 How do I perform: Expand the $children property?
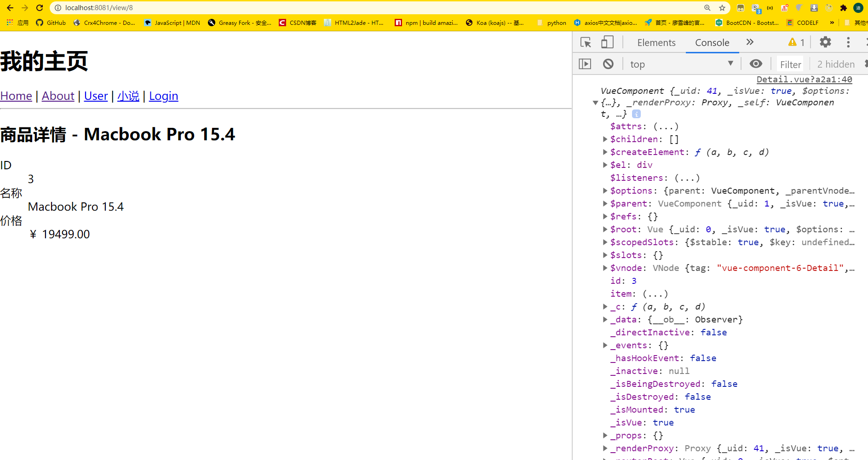coord(605,139)
